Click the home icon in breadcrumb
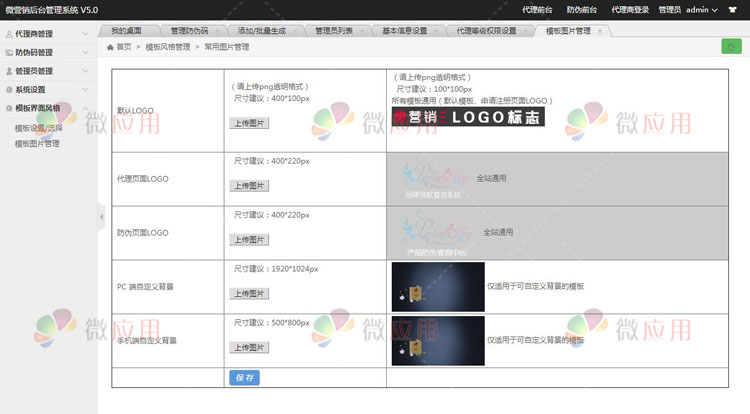The image size is (750, 414). coord(110,47)
